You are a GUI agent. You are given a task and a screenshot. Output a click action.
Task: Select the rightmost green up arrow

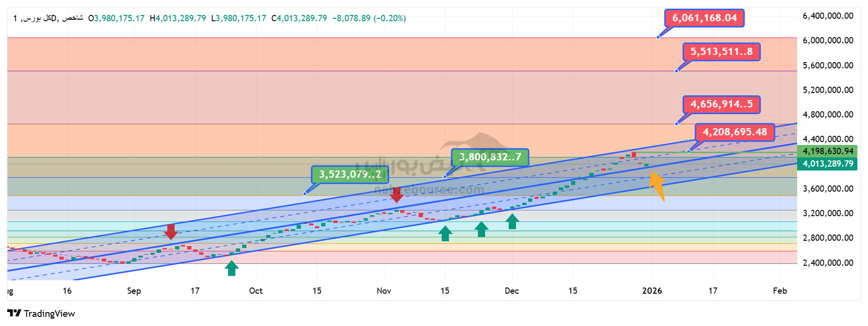512,222
